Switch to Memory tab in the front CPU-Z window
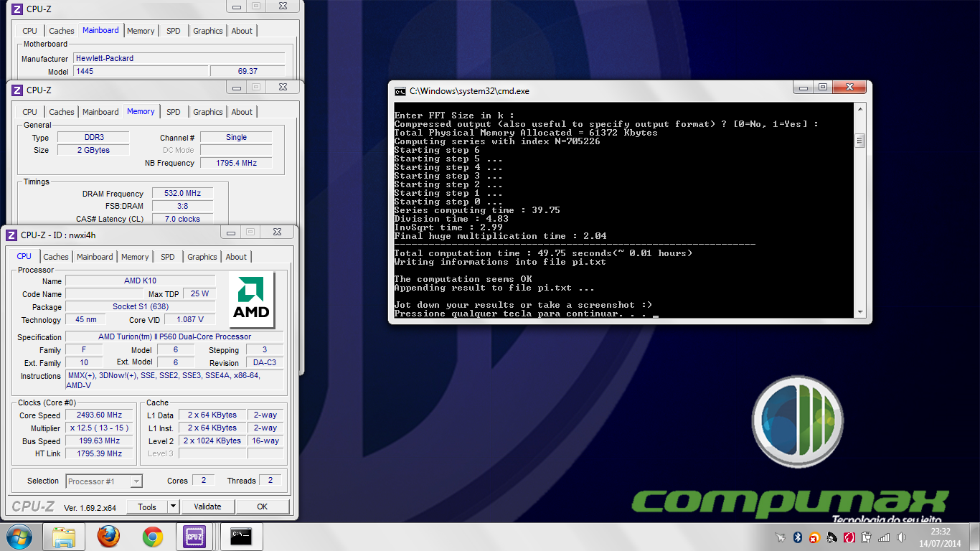The image size is (980, 551). [x=135, y=257]
